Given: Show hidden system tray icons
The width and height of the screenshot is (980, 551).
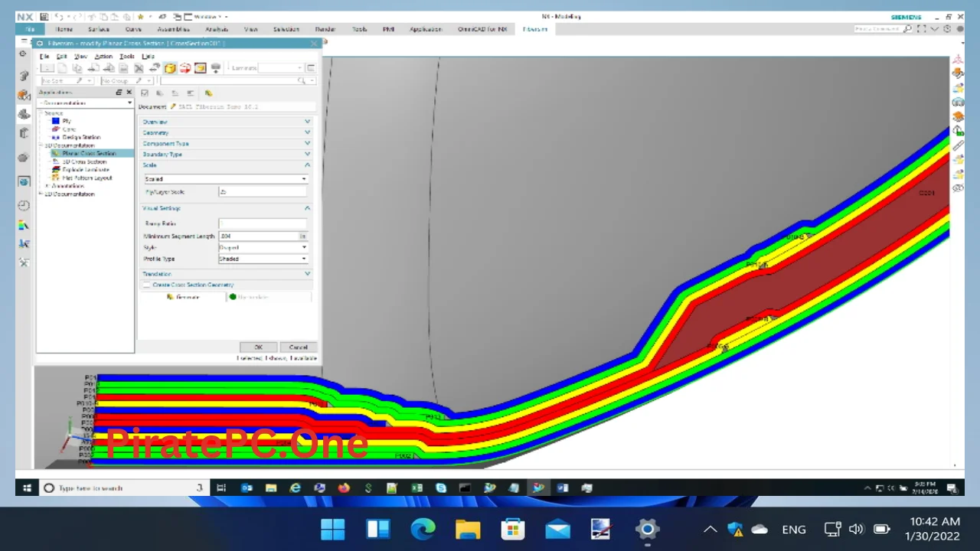Looking at the screenshot, I should pyautogui.click(x=710, y=529).
